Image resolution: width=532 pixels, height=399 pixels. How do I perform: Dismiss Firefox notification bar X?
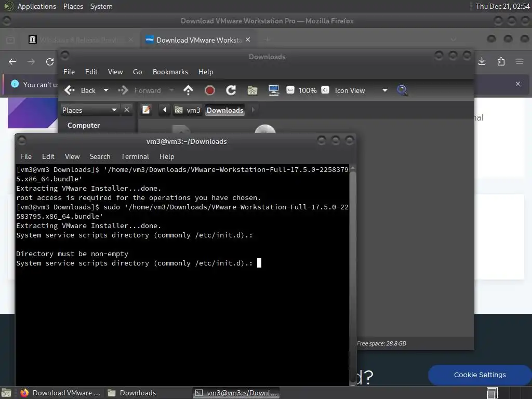(518, 84)
